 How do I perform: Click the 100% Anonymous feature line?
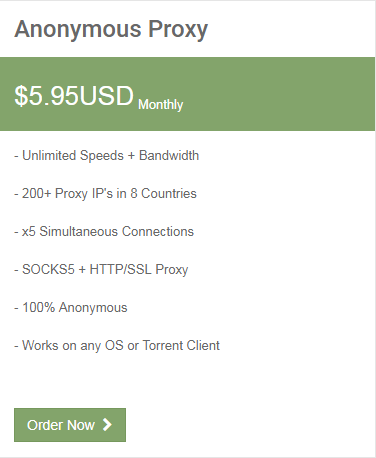(x=71, y=308)
